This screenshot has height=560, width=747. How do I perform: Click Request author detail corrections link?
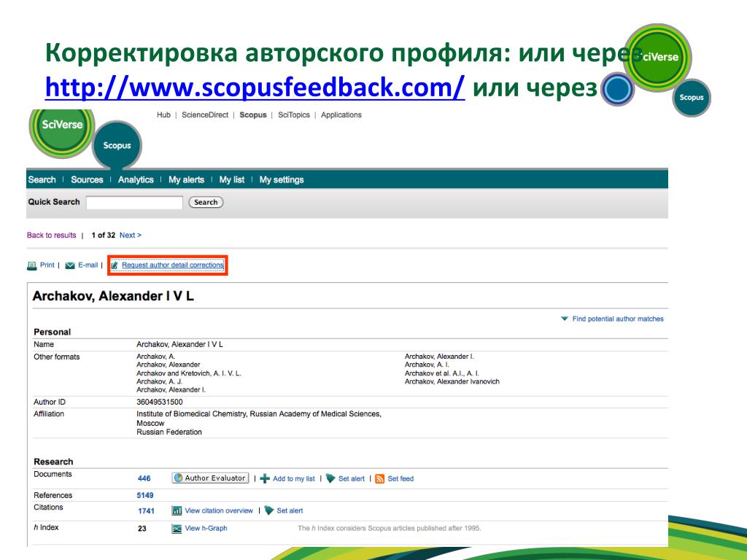tap(173, 265)
